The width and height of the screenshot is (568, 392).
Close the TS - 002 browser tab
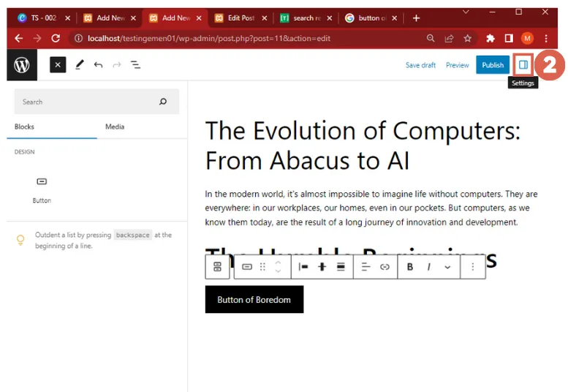coord(68,18)
